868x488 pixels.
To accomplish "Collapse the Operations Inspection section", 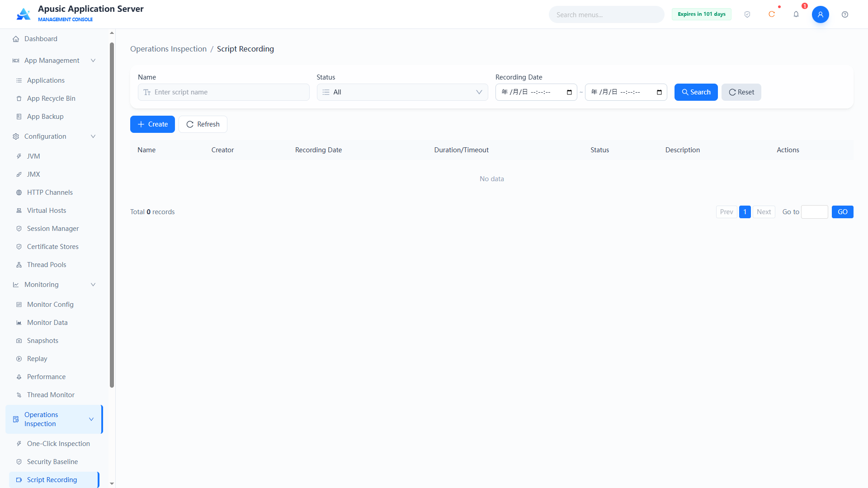I will [54, 419].
